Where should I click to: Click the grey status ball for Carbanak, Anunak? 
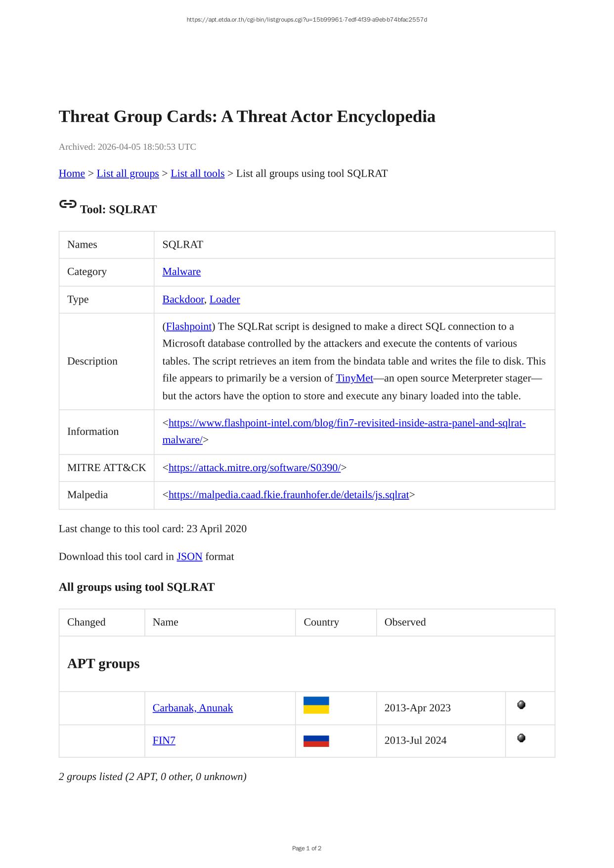(521, 705)
